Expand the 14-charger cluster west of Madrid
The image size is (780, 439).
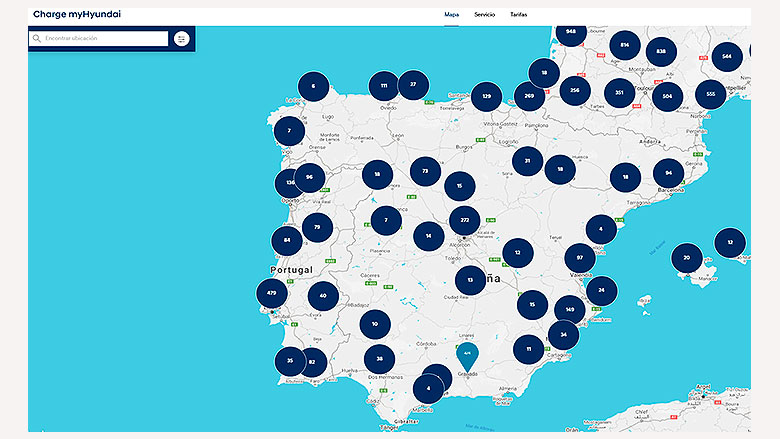click(x=429, y=236)
